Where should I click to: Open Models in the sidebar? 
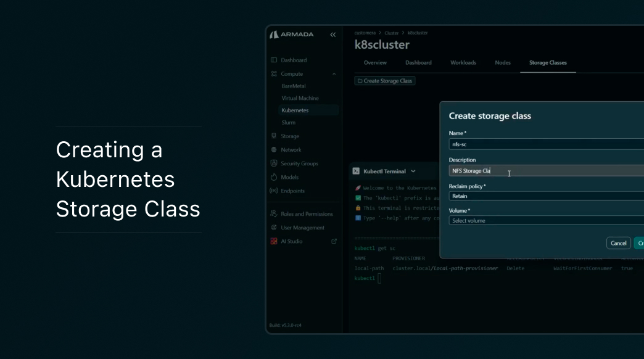[x=289, y=177]
